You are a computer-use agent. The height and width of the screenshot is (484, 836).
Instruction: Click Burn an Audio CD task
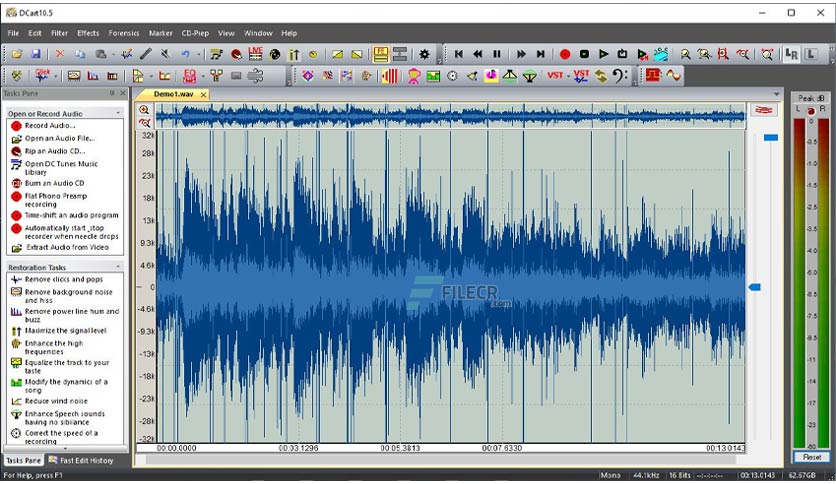[x=54, y=183]
